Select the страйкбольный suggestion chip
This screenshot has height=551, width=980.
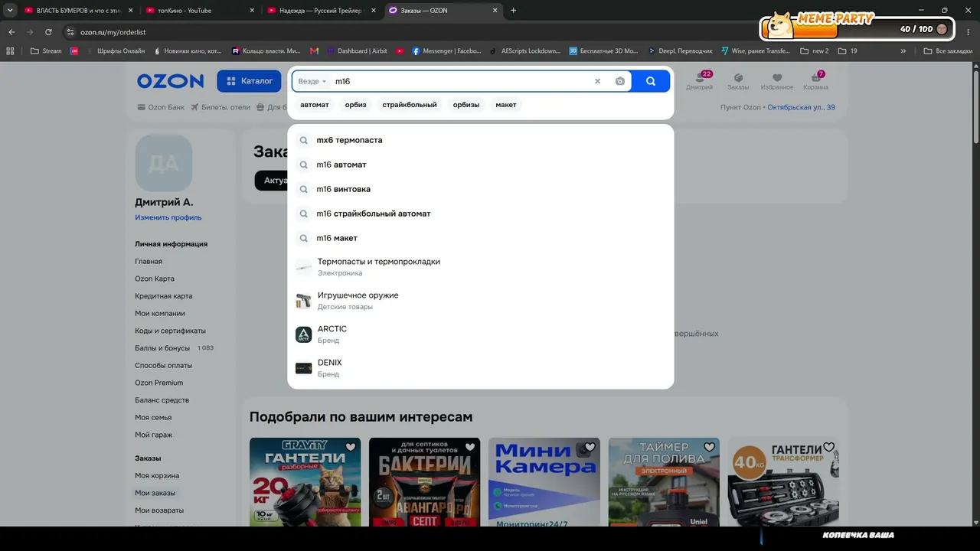click(410, 105)
